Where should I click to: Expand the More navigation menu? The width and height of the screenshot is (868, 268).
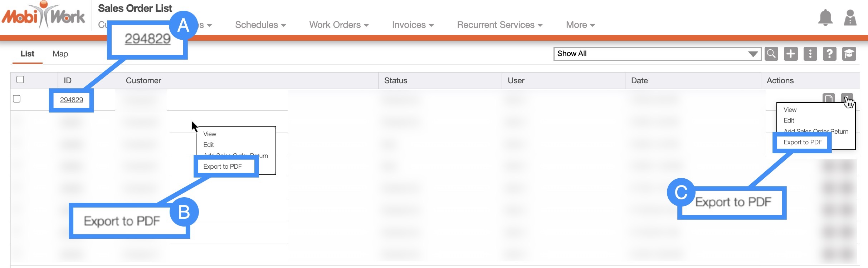click(x=580, y=25)
